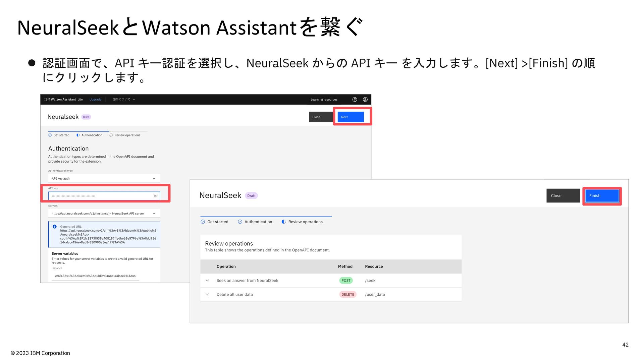Viewport: 644px width, 362px height.
Task: Click the Operation column header
Action: (x=226, y=266)
